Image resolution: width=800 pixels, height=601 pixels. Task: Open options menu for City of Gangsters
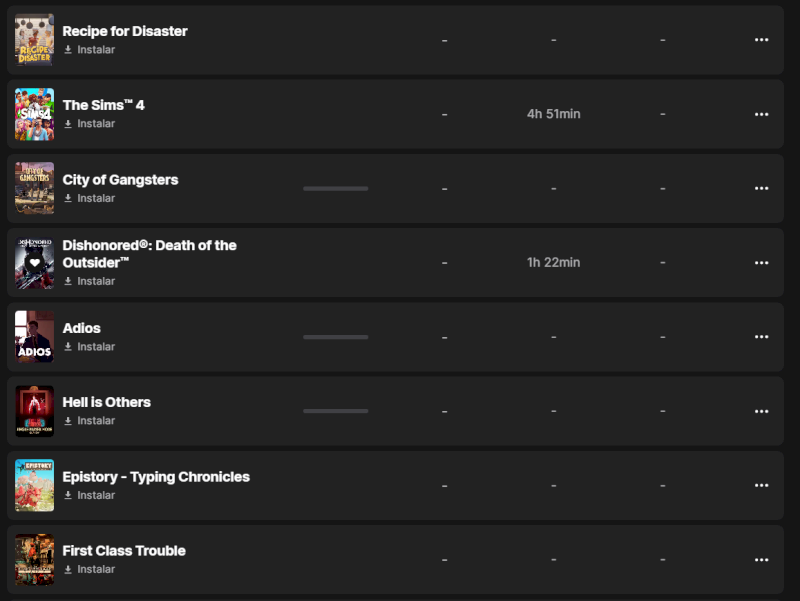tap(761, 188)
